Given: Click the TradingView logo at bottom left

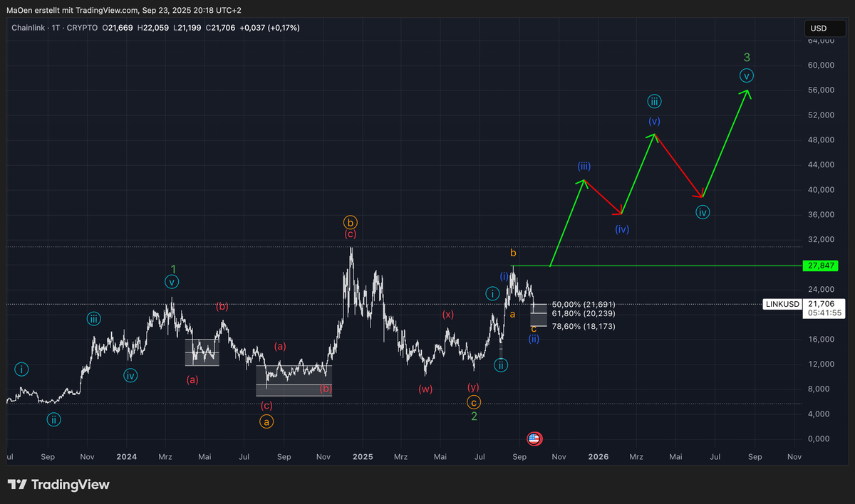Looking at the screenshot, I should 59,485.
